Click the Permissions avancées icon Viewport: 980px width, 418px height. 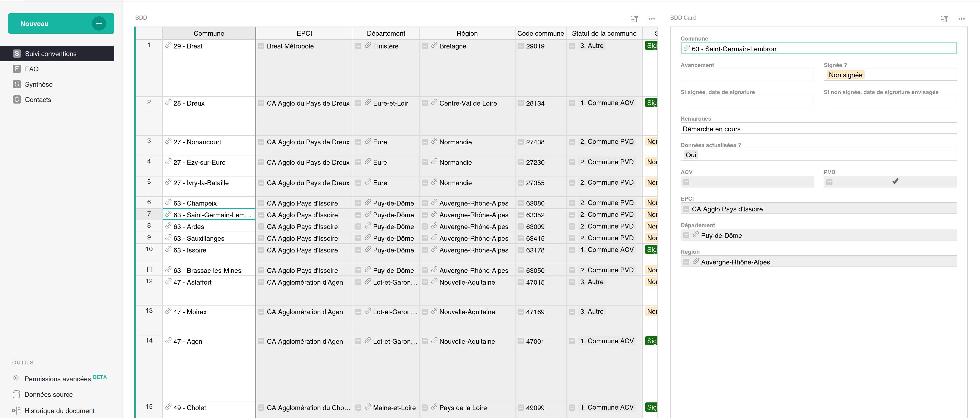coord(16,378)
